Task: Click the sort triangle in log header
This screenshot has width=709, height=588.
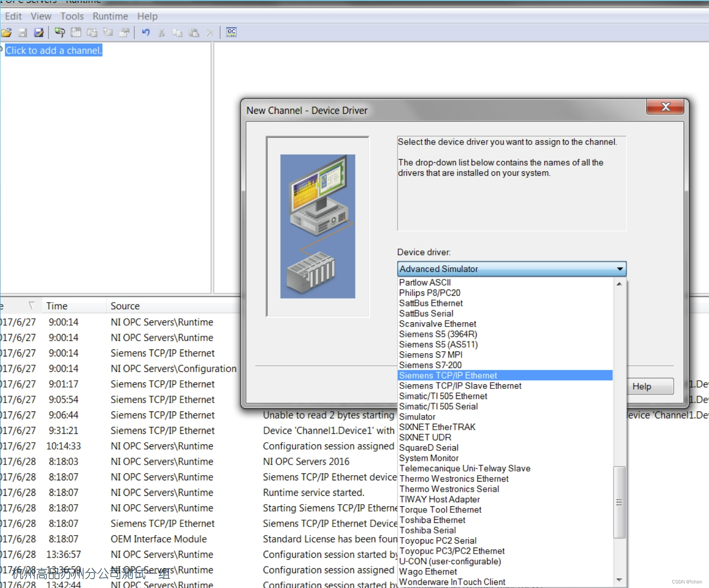Action: click(x=31, y=305)
